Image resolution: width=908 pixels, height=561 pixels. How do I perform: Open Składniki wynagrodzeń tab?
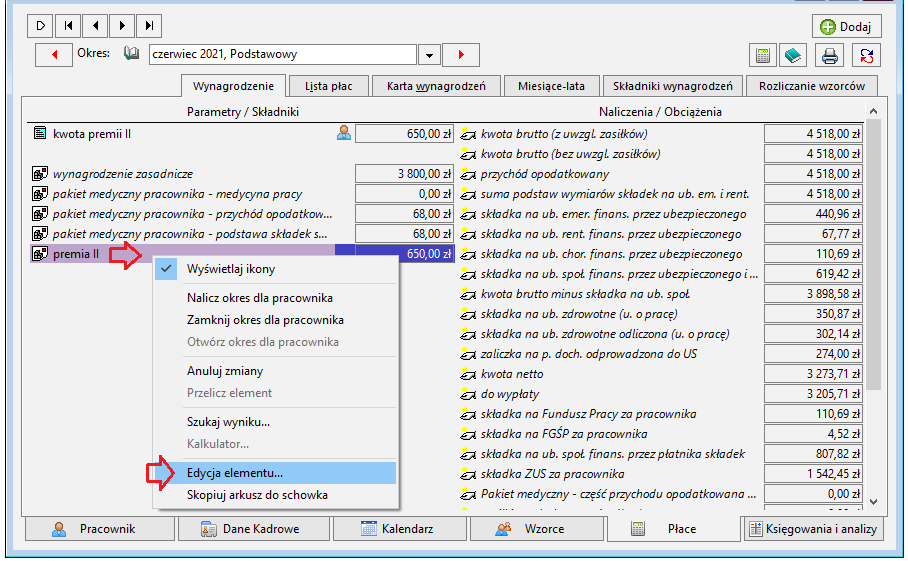pyautogui.click(x=672, y=86)
